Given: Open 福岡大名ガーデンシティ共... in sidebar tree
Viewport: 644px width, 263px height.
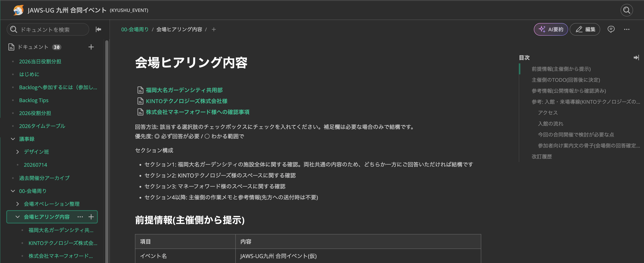Looking at the screenshot, I should [x=61, y=230].
